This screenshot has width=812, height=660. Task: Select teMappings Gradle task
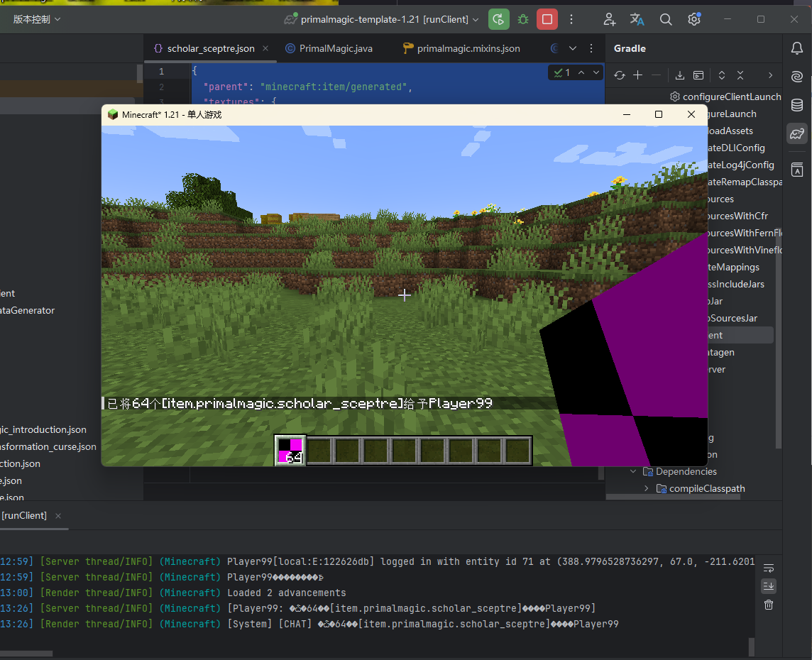click(x=733, y=268)
